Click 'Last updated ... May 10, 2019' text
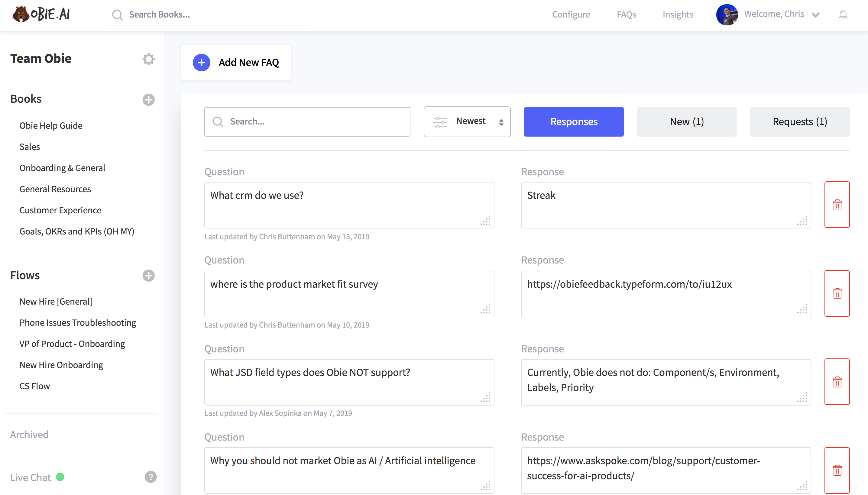Viewport: 868px width, 495px height. [x=287, y=325]
